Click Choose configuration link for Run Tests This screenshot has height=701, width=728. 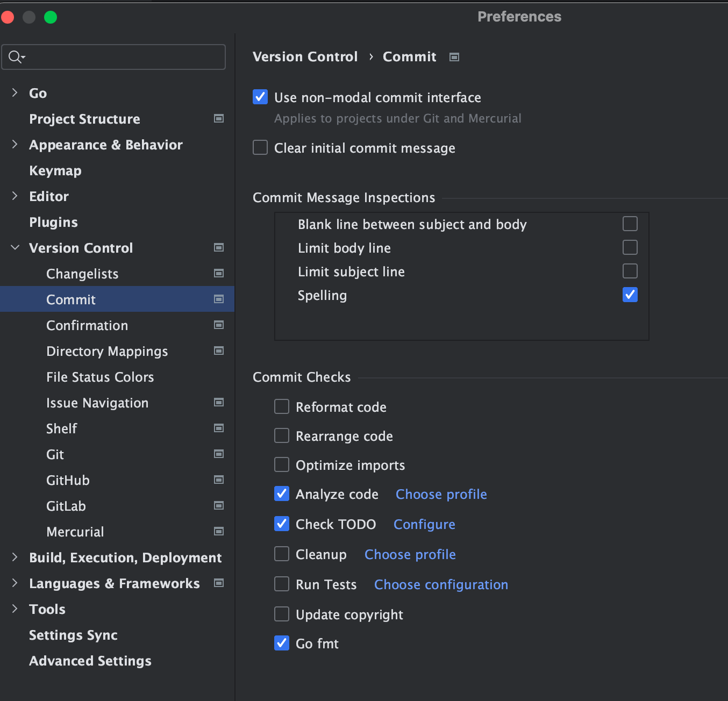tap(441, 584)
